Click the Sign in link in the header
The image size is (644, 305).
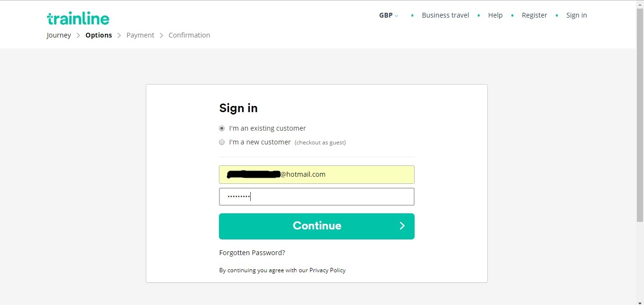pos(577,15)
